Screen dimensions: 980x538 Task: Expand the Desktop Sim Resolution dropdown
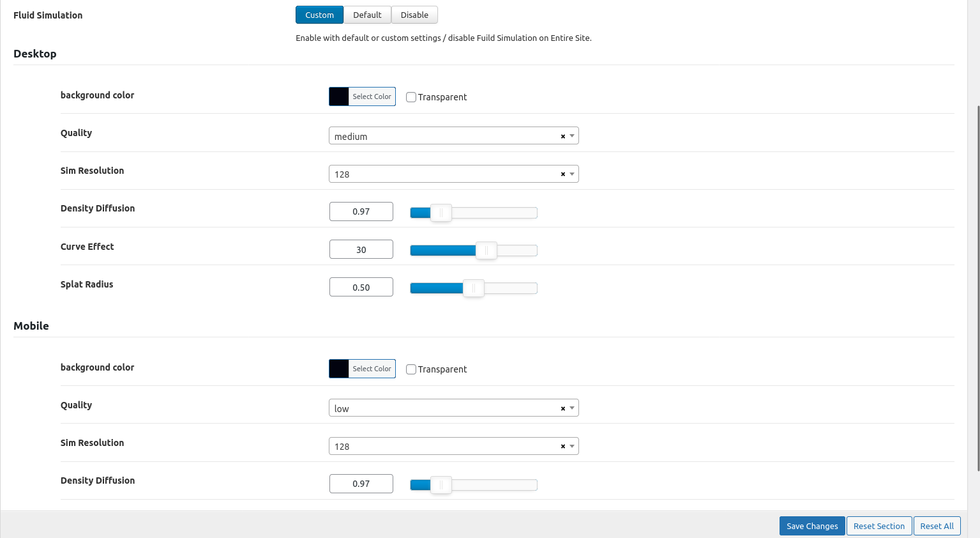pos(447,174)
